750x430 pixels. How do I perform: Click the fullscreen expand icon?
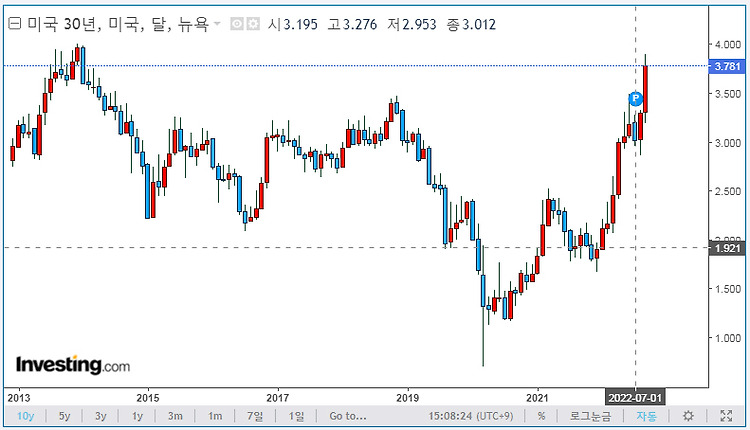[x=726, y=416]
